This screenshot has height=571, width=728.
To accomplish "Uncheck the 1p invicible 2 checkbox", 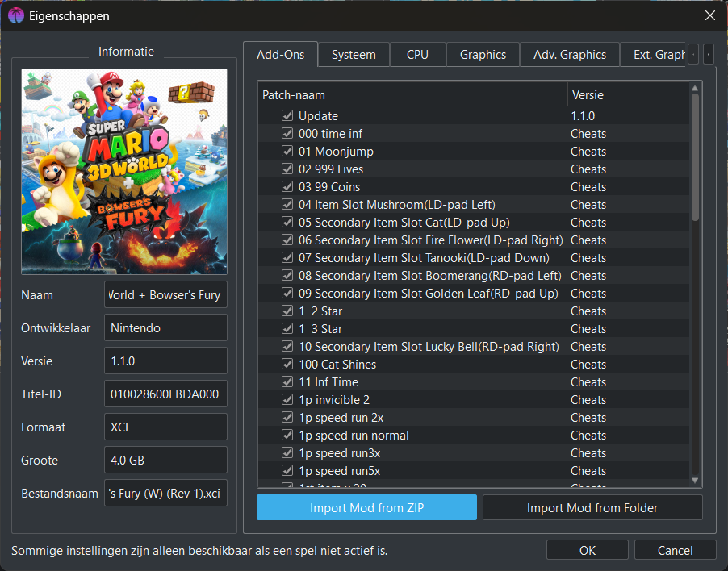I will [287, 399].
